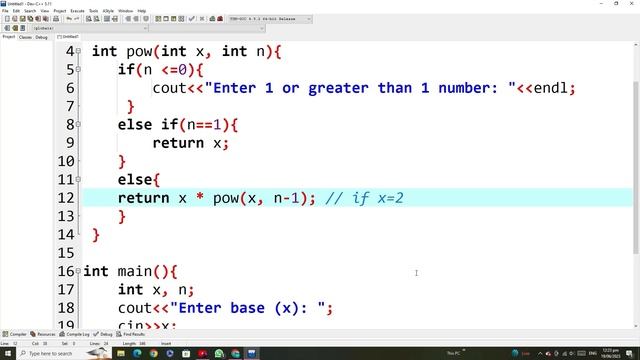Switch to the Debug sidebar tab
Screen dimensions: 640x360
click(x=41, y=37)
